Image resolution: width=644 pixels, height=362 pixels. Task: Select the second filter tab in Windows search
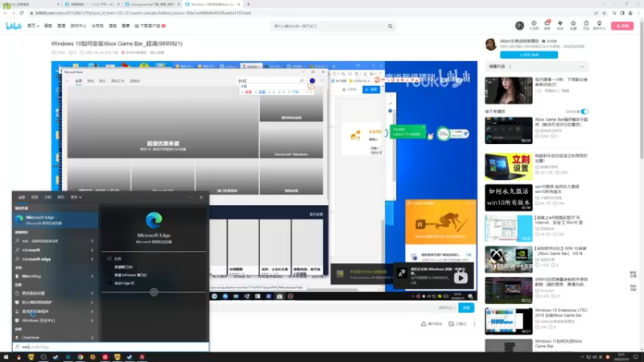tap(35, 197)
